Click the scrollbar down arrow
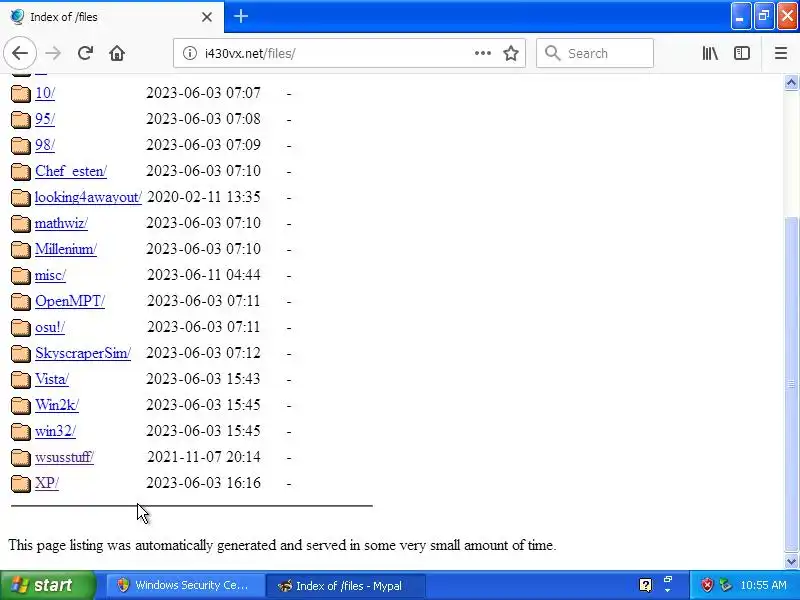The image size is (800, 600). tap(791, 561)
